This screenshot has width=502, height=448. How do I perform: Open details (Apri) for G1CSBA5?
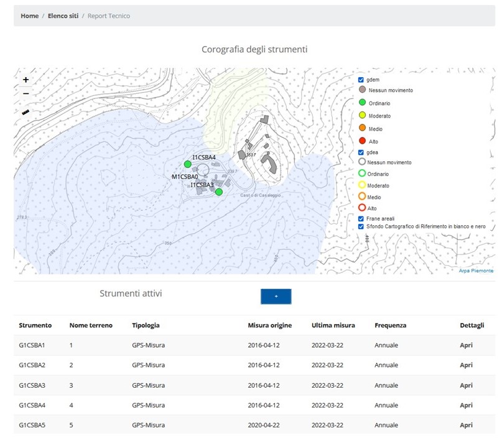(466, 425)
